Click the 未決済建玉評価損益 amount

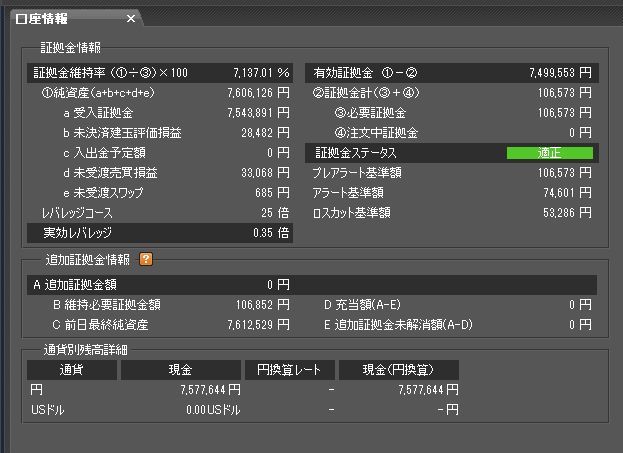(263, 133)
